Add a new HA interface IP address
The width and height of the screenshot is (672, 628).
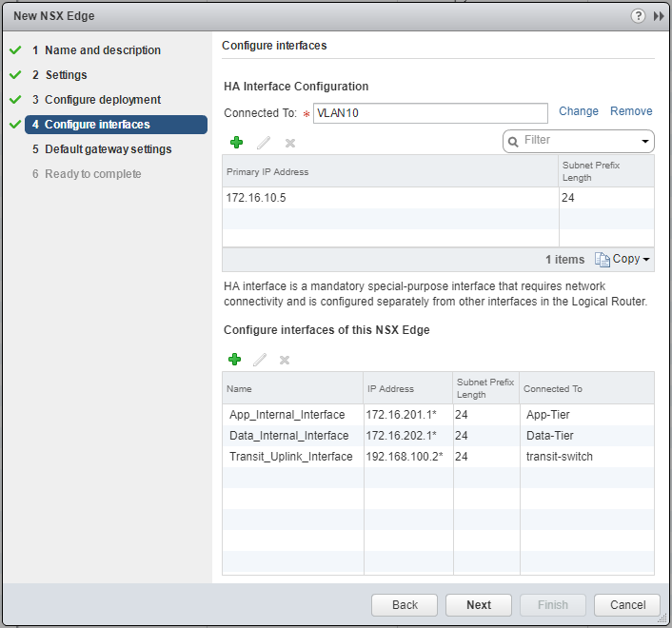236,142
